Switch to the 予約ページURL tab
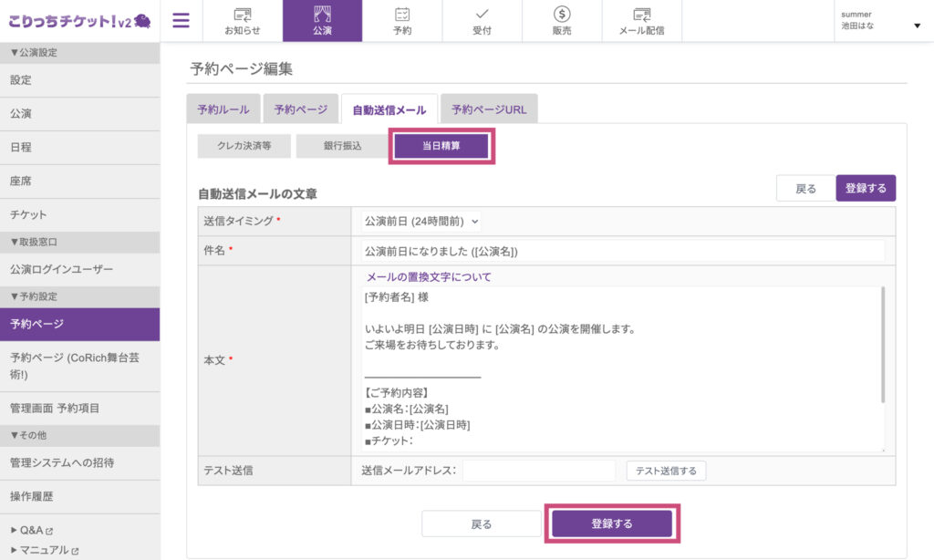The image size is (934, 560). tap(489, 109)
